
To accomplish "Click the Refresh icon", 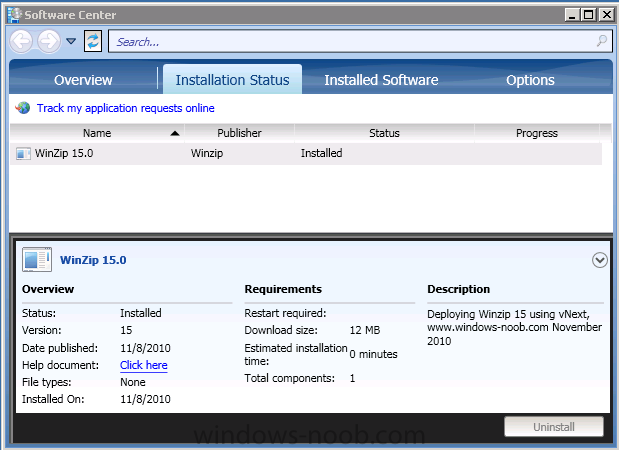I will [93, 41].
